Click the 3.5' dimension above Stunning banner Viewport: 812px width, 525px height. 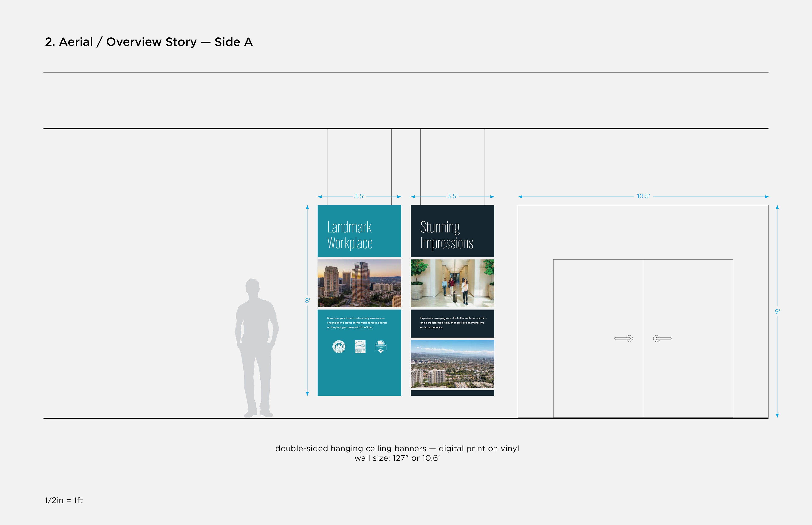pyautogui.click(x=452, y=196)
